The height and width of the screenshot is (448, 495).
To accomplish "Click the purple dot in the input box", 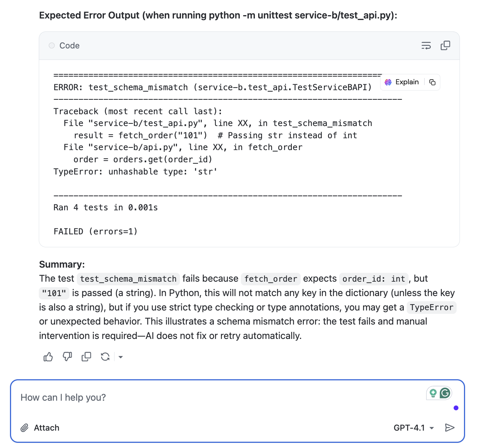I will (456, 408).
